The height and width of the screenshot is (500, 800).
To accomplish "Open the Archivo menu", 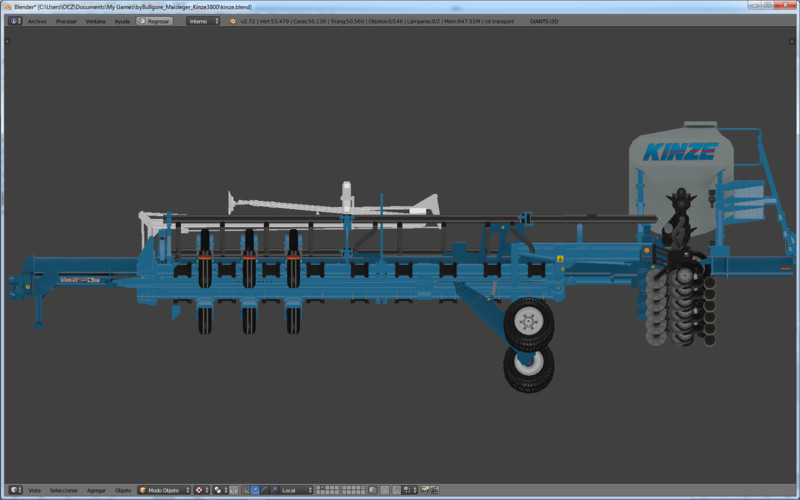I will pos(37,20).
